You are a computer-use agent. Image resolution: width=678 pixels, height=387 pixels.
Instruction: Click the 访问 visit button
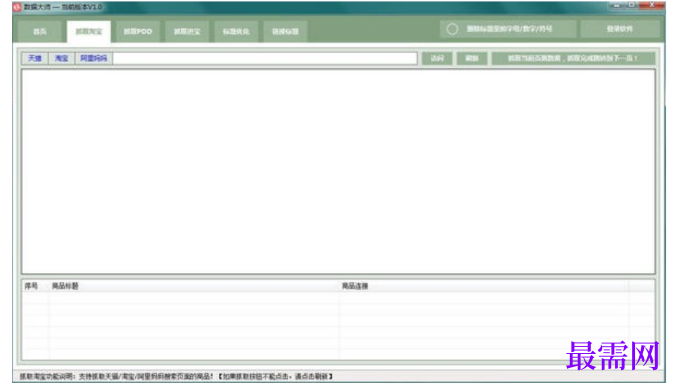pos(437,58)
